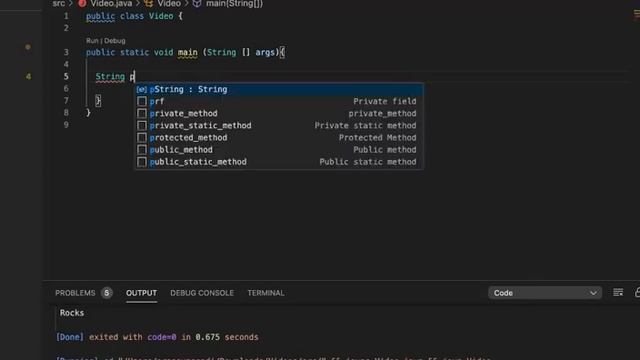This screenshot has height=360, width=640.
Task: Open the Problems tab
Action: point(75,293)
